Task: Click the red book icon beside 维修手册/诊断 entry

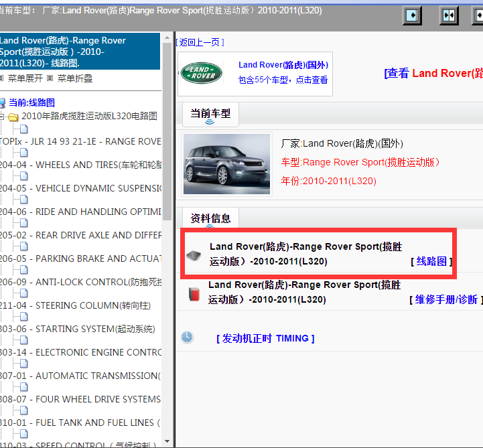Action: (x=194, y=294)
